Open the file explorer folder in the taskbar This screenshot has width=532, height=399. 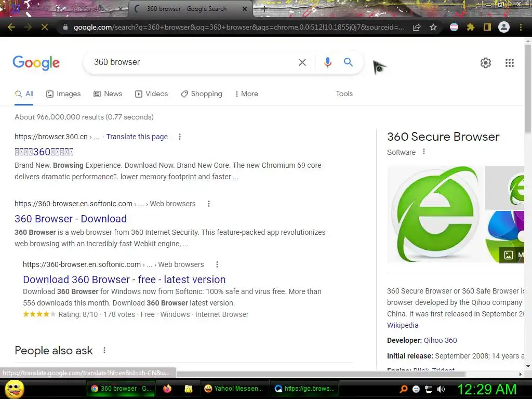188,389
